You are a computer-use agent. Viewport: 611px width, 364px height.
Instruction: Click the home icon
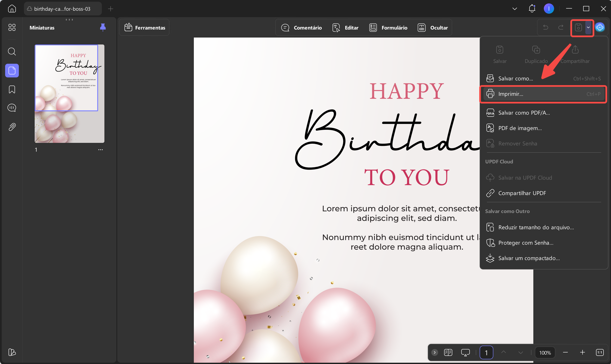(12, 9)
